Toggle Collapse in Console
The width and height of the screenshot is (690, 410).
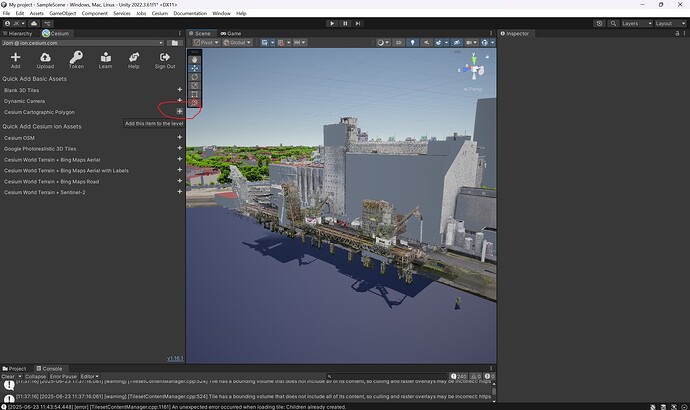[x=35, y=377]
